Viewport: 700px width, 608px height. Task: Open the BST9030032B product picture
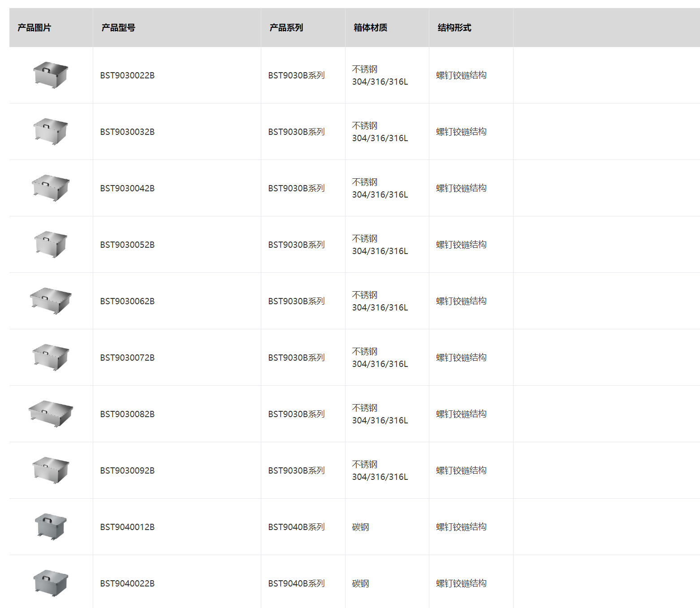coord(51,131)
